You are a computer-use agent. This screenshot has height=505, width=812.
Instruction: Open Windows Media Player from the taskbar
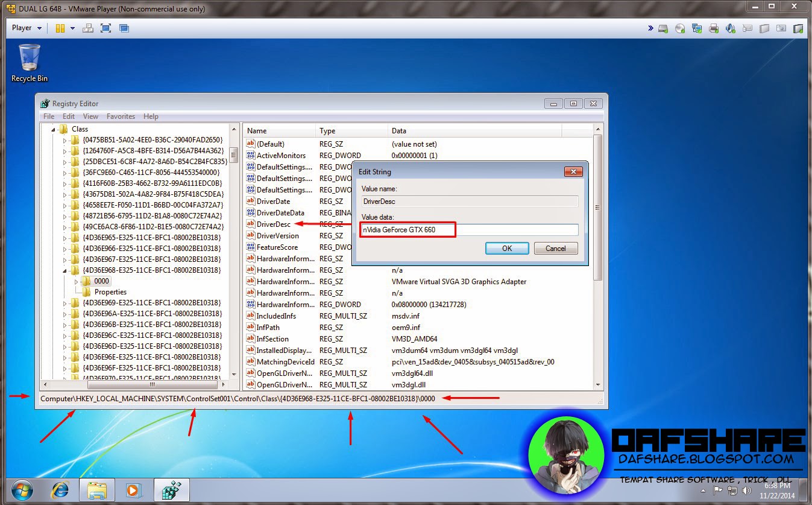(133, 490)
